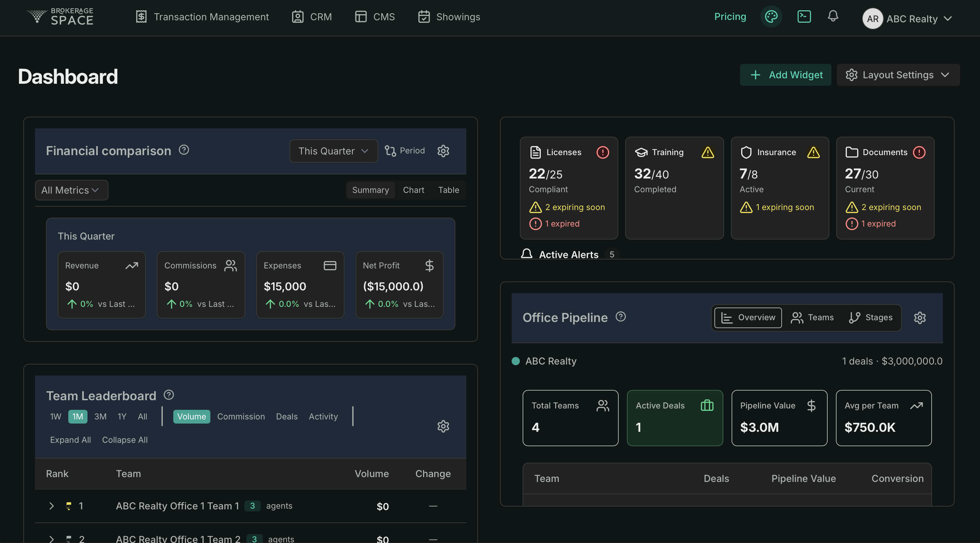Open Office Pipeline help icon
The height and width of the screenshot is (543, 980).
620,316
